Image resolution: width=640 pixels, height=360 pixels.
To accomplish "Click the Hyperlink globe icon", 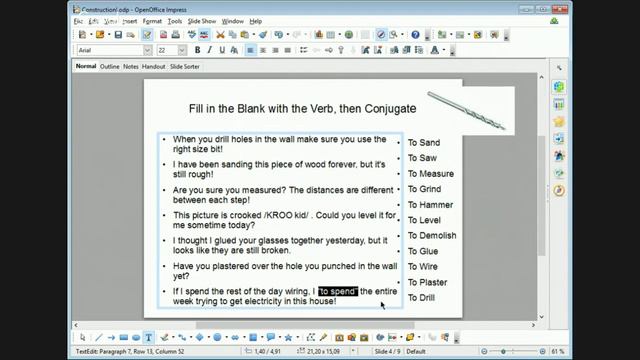I will [x=349, y=35].
